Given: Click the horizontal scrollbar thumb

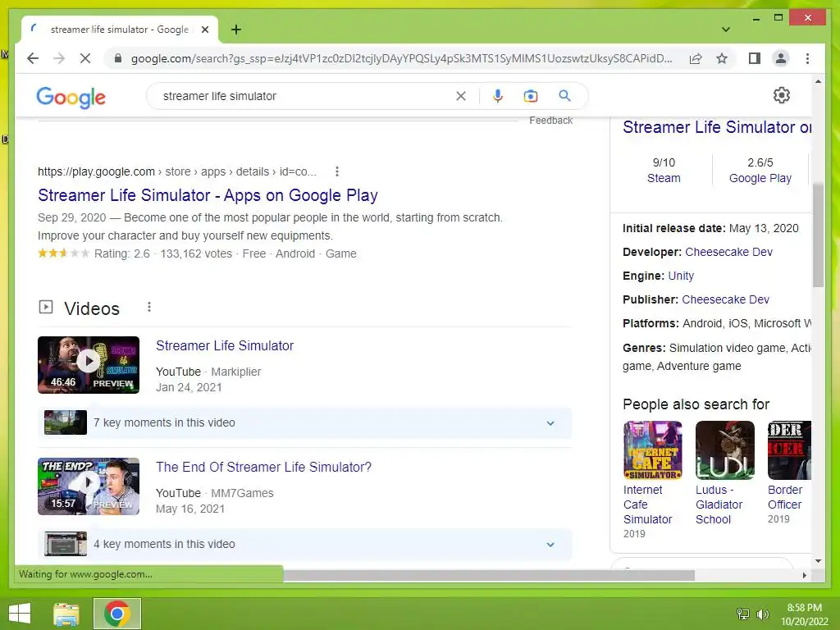Looking at the screenshot, I should [x=489, y=575].
